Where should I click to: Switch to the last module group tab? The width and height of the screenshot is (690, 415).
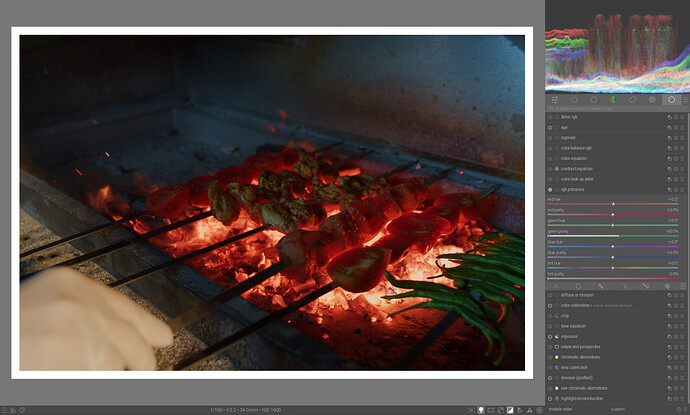(671, 100)
